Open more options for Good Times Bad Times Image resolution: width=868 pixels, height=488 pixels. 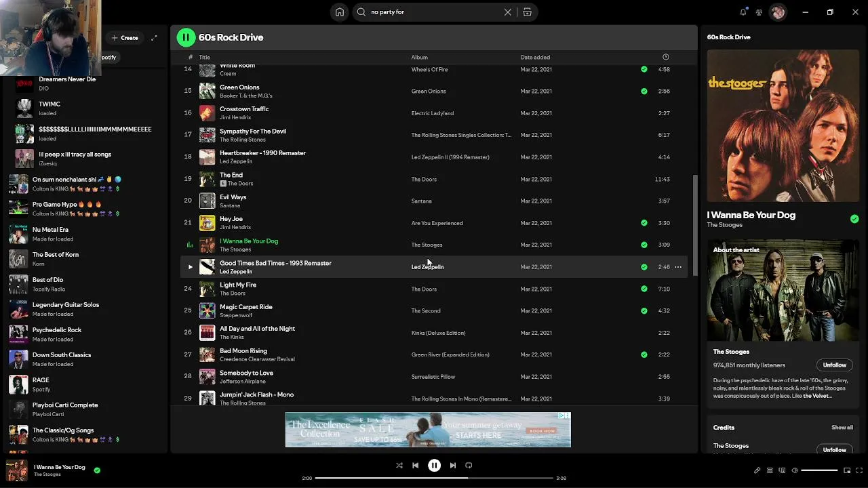click(x=677, y=267)
